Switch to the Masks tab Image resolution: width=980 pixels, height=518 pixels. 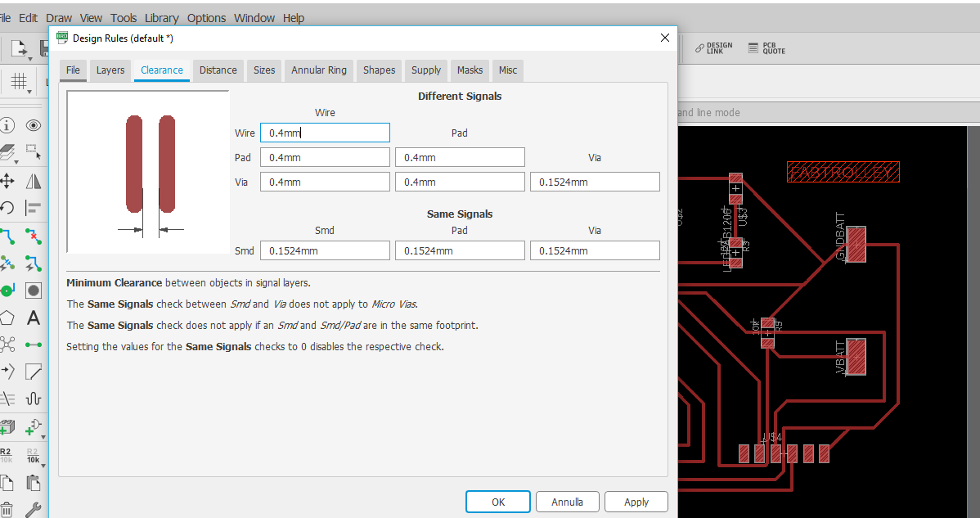(x=470, y=70)
